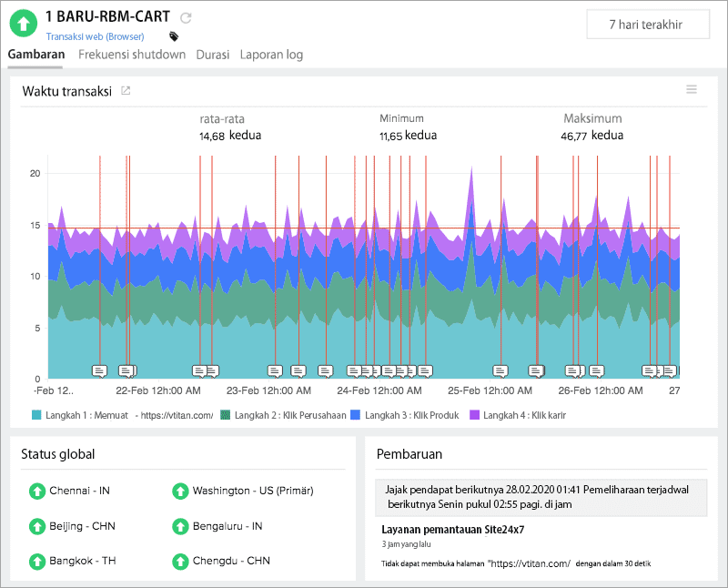Select the Chennai - IN location text
This screenshot has height=588, width=728.
tap(79, 491)
